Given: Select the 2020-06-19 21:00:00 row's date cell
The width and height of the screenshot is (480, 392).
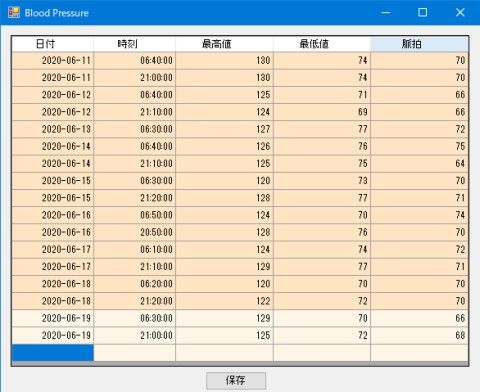Looking at the screenshot, I should (53, 335).
